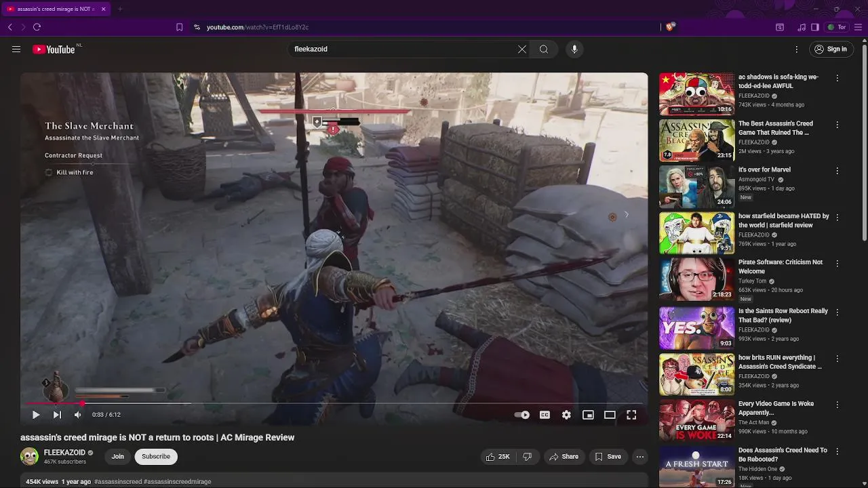
Task: Click The Act Man channel name
Action: (753, 422)
